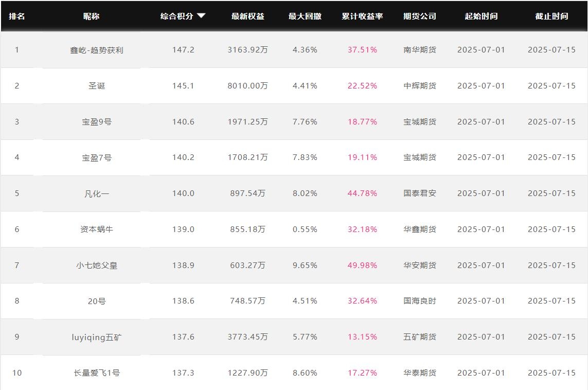
Task: Click the futures company 南华期货
Action: click(x=420, y=50)
